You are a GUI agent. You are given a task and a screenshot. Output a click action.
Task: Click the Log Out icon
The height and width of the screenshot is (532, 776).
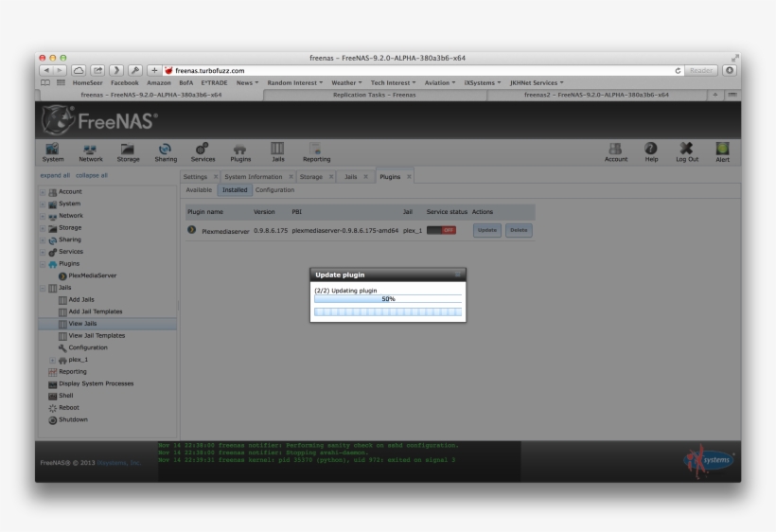click(687, 152)
